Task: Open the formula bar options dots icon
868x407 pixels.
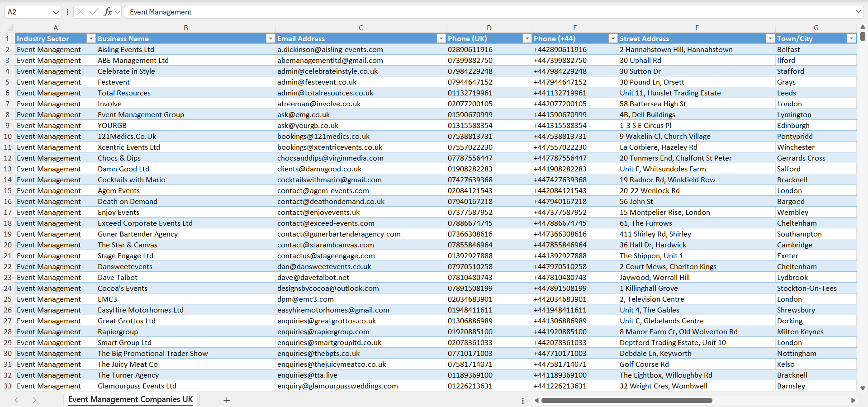Action: pyautogui.click(x=67, y=12)
